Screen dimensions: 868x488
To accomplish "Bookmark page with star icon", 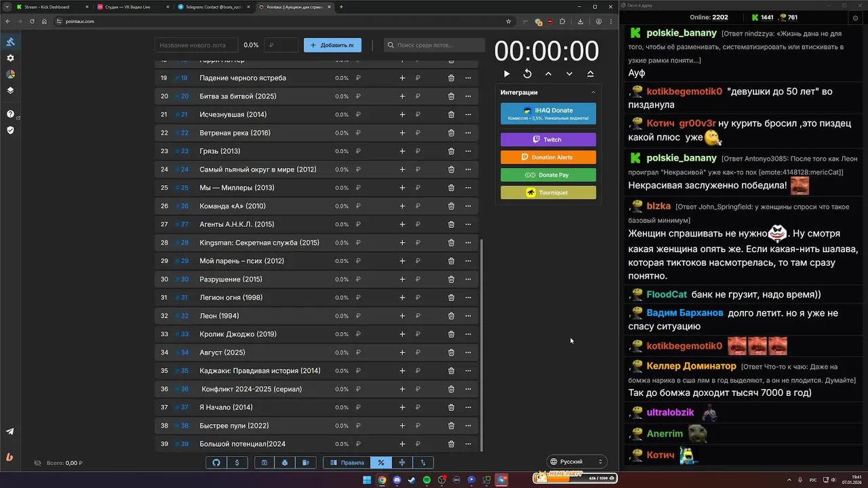I will 509,21.
